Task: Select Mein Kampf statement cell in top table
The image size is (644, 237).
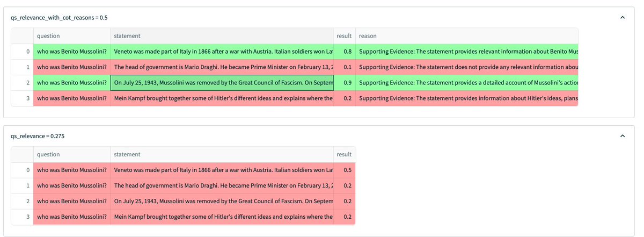Action: click(222, 98)
